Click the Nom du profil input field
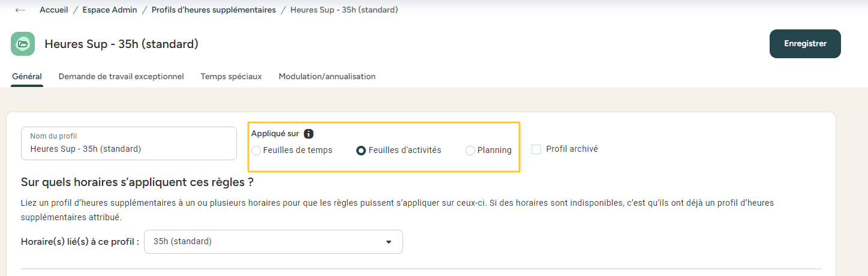The image size is (868, 276). point(129,143)
